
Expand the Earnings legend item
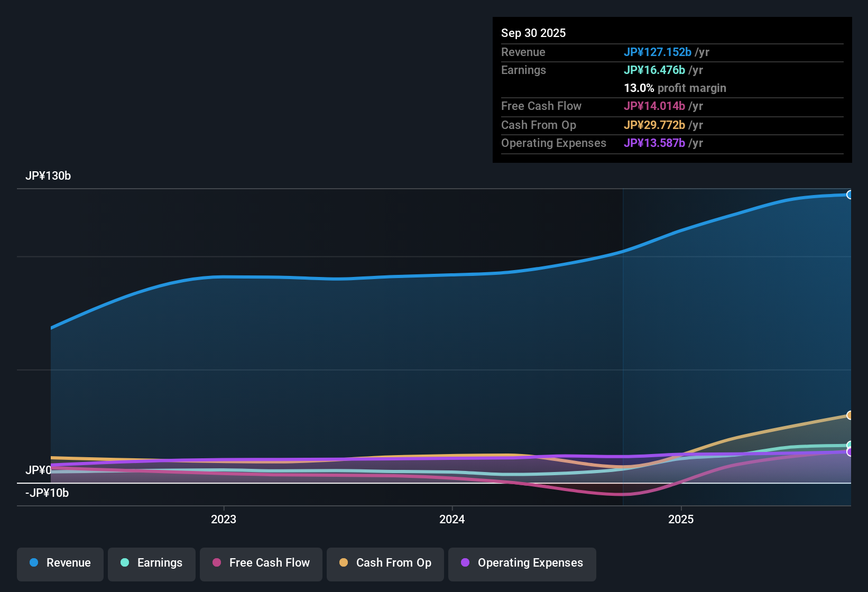point(151,563)
